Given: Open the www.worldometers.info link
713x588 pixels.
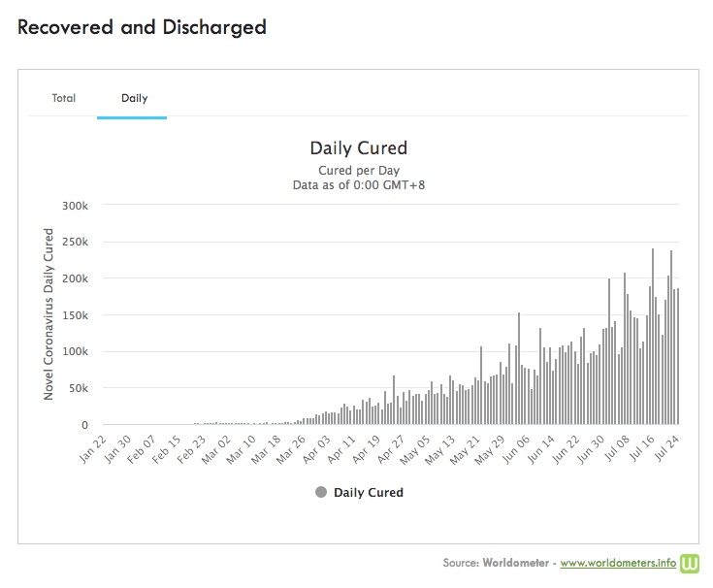Looking at the screenshot, I should (617, 563).
